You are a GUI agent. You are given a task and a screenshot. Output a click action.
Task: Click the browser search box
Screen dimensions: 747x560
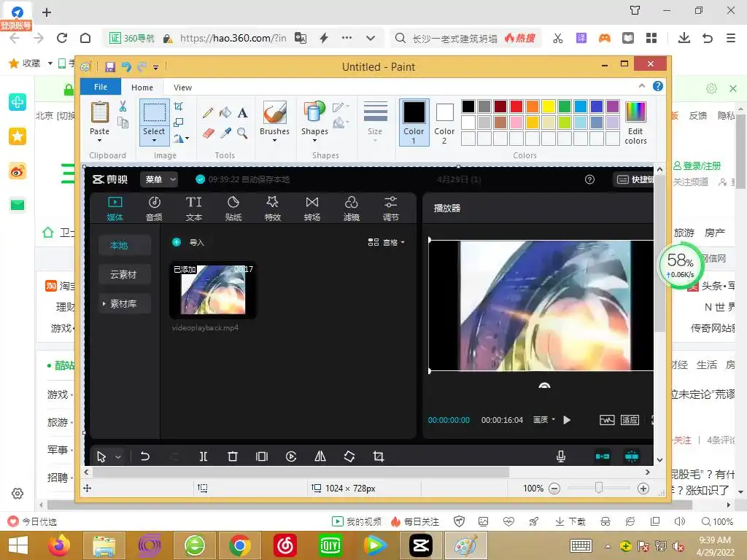click(x=454, y=38)
